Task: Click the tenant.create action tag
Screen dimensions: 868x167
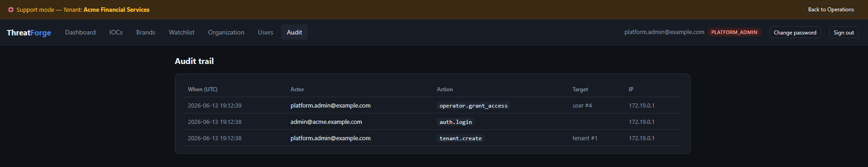Action: tap(460, 138)
